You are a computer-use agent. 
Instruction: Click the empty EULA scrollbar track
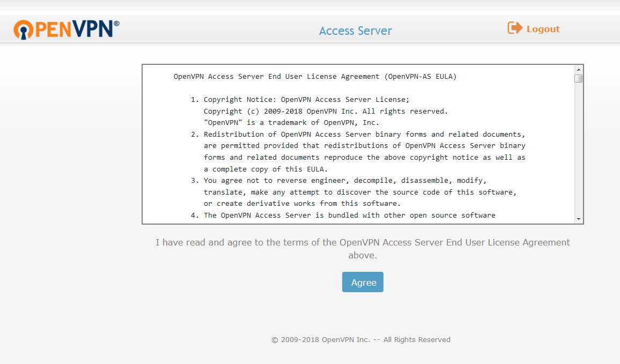[579, 148]
